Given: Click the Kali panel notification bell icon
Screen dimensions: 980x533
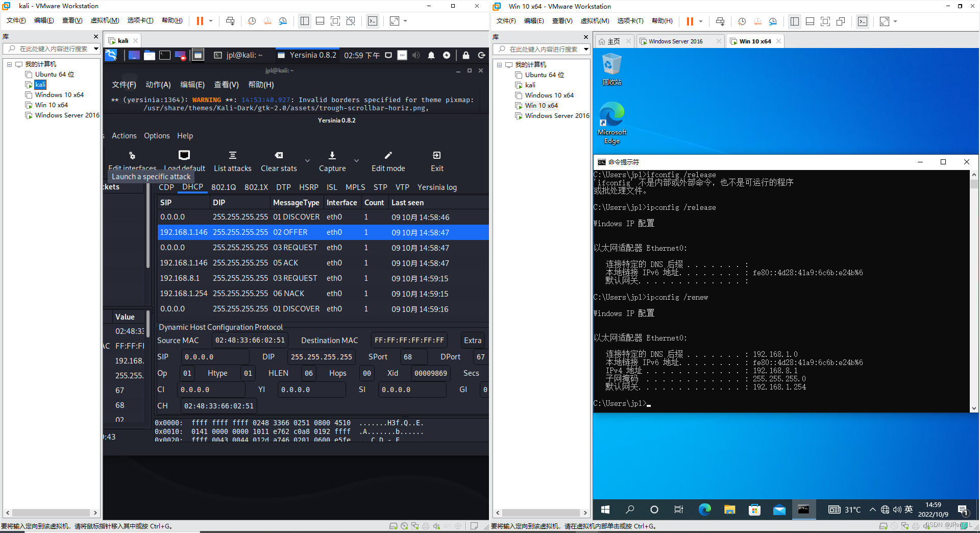Looking at the screenshot, I should [431, 55].
